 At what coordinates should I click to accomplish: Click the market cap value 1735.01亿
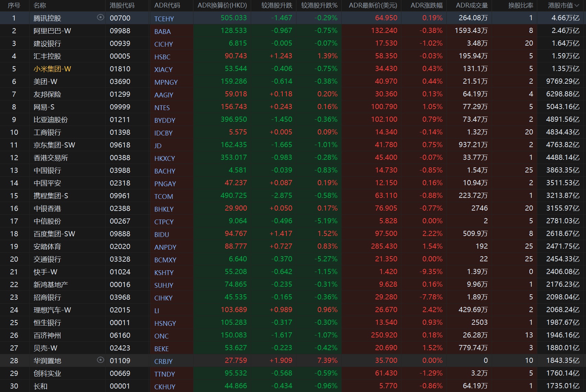[x=563, y=386]
